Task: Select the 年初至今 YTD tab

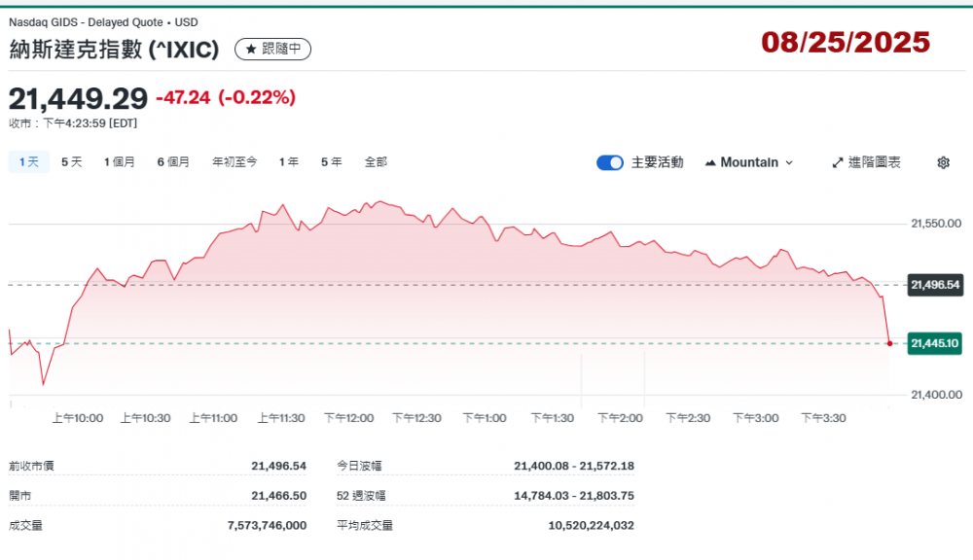Action: click(234, 162)
